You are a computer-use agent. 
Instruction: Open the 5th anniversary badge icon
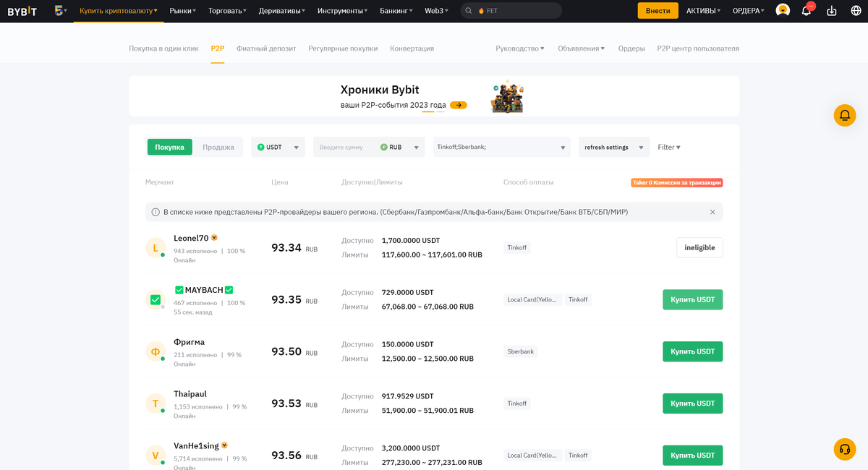pos(60,11)
